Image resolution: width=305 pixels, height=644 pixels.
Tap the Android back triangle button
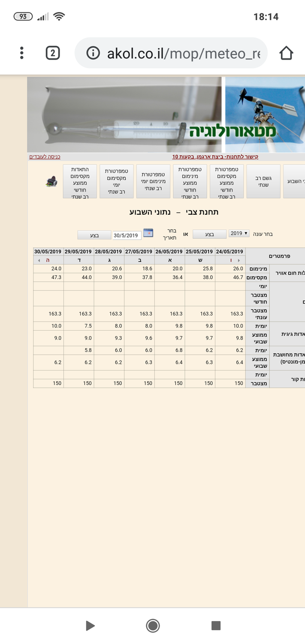(90, 626)
